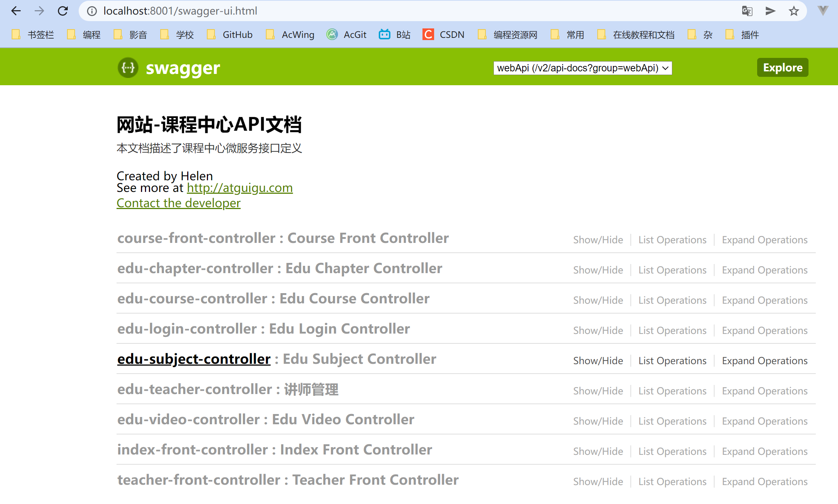This screenshot has height=504, width=838.
Task: Open the AcGit bookmark
Action: (346, 35)
